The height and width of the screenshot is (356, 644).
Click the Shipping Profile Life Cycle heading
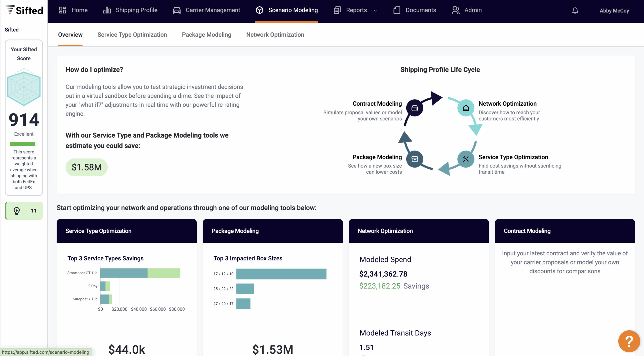(x=440, y=70)
